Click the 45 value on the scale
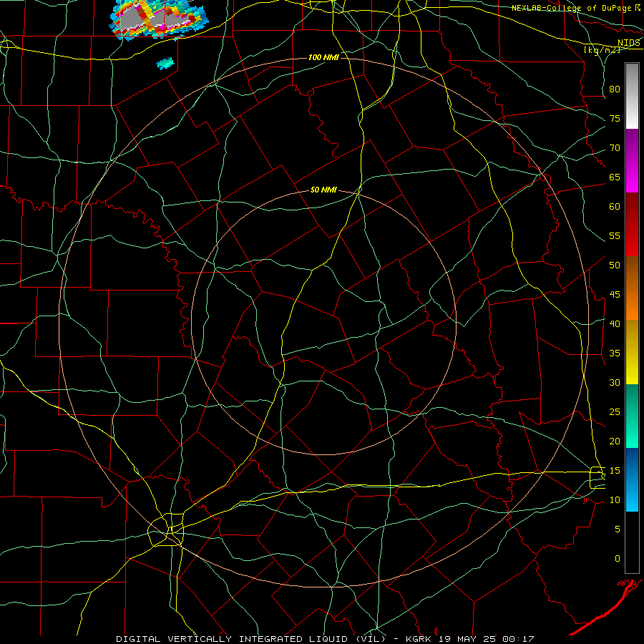The image size is (644, 644). [615, 295]
